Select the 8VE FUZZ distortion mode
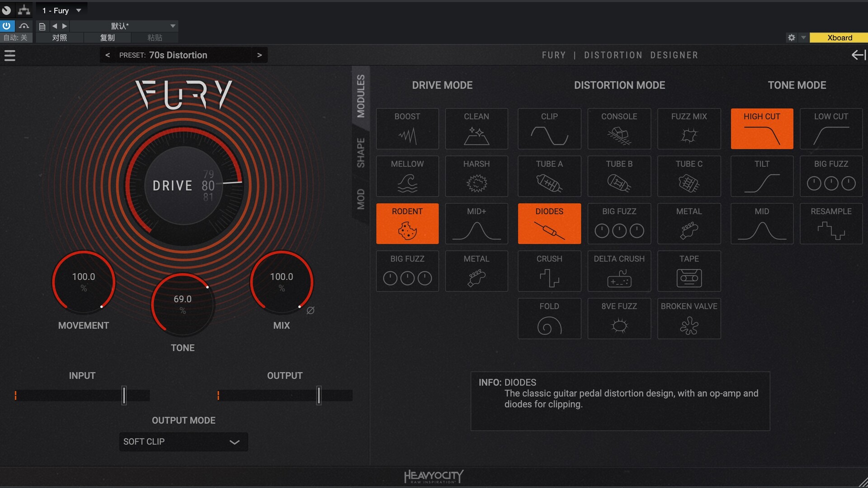 pos(619,319)
